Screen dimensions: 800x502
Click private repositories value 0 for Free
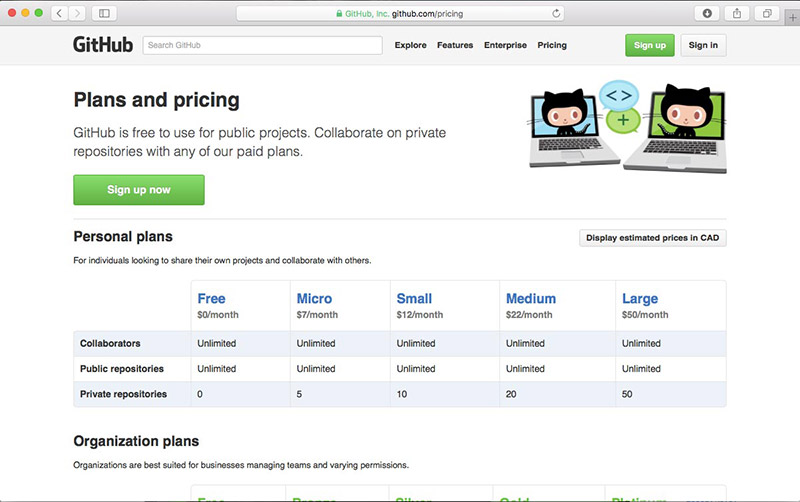click(x=199, y=394)
